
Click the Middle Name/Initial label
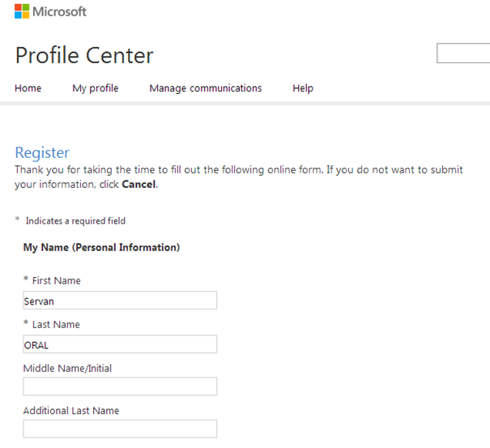coord(67,369)
